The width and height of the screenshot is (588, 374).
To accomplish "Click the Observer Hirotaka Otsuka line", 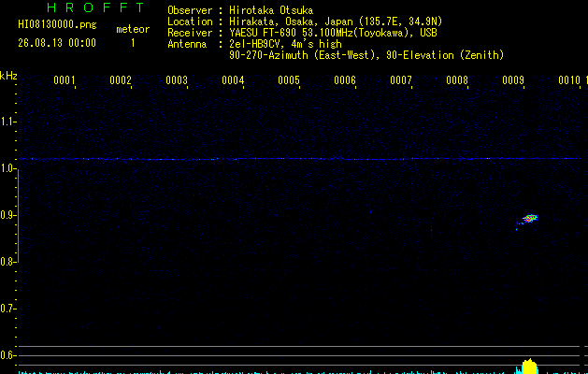I will pyautogui.click(x=240, y=10).
